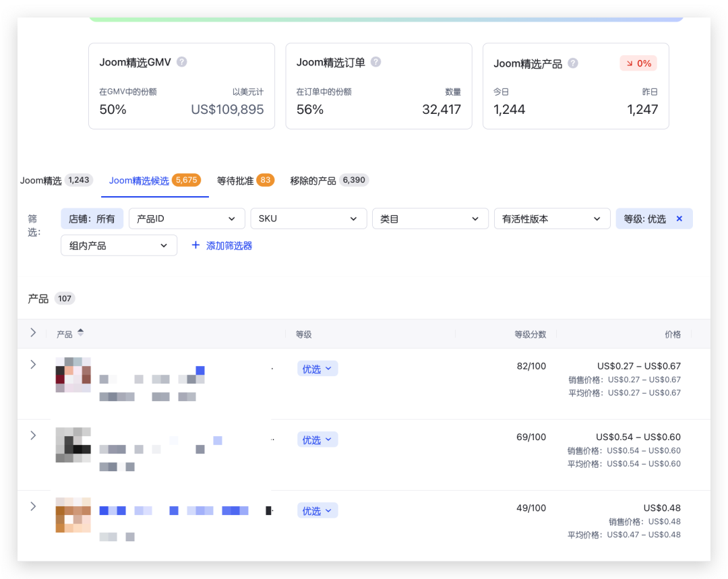This screenshot has height=579, width=728.
Task: Click the 产品 107 count badge
Action: point(65,299)
